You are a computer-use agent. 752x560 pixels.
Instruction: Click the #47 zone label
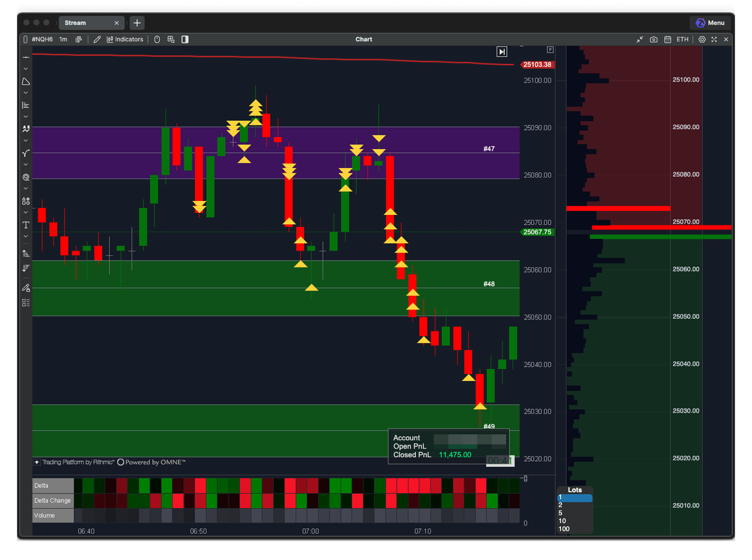pyautogui.click(x=489, y=149)
